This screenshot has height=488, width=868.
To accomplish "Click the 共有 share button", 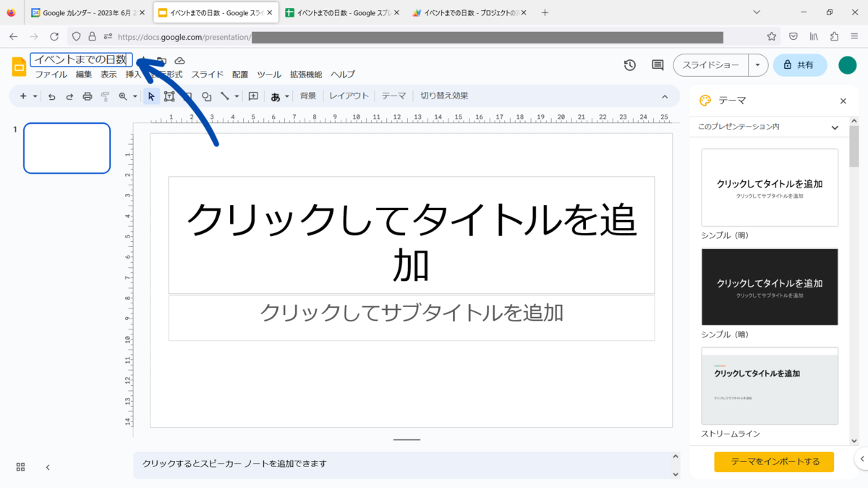I will click(x=800, y=65).
